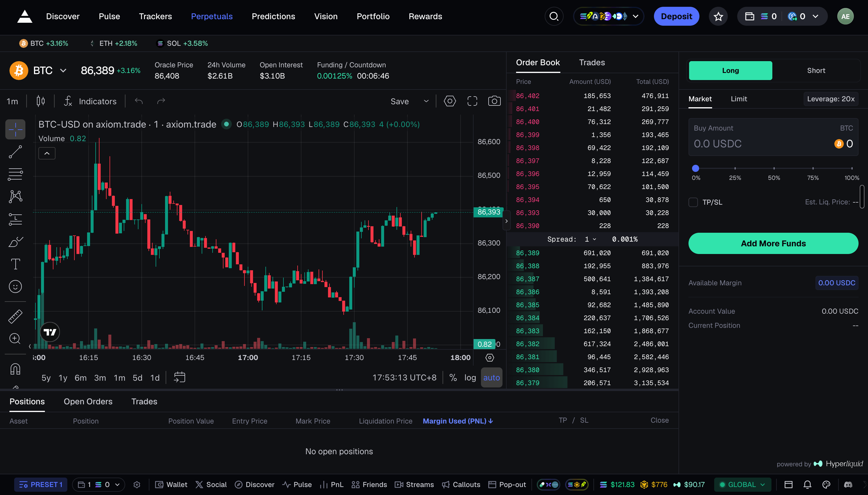The height and width of the screenshot is (495, 868).
Task: Switch to the Open Orders tab
Action: point(88,401)
